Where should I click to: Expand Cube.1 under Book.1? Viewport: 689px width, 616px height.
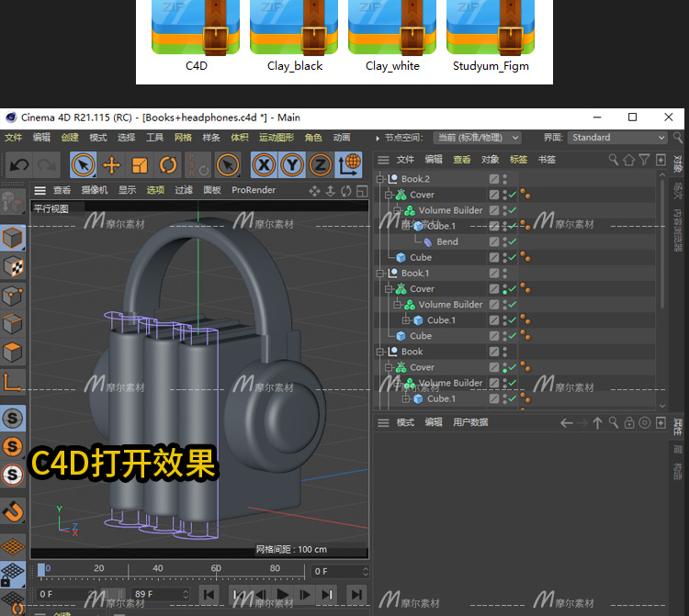pyautogui.click(x=406, y=320)
